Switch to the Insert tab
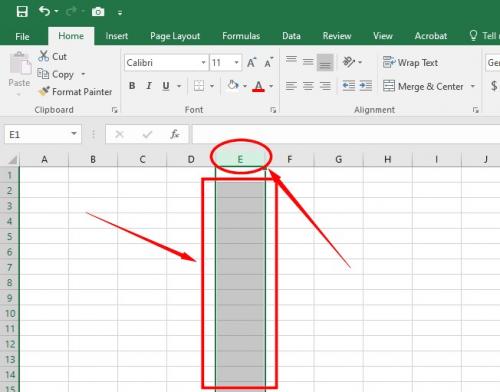Image resolution: width=500 pixels, height=392 pixels. click(x=117, y=36)
